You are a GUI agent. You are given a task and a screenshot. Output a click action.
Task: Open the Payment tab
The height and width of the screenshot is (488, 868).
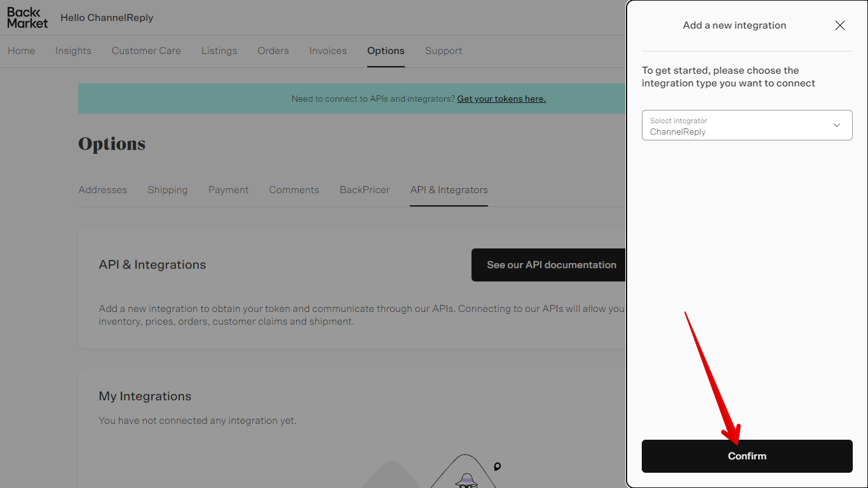point(228,190)
